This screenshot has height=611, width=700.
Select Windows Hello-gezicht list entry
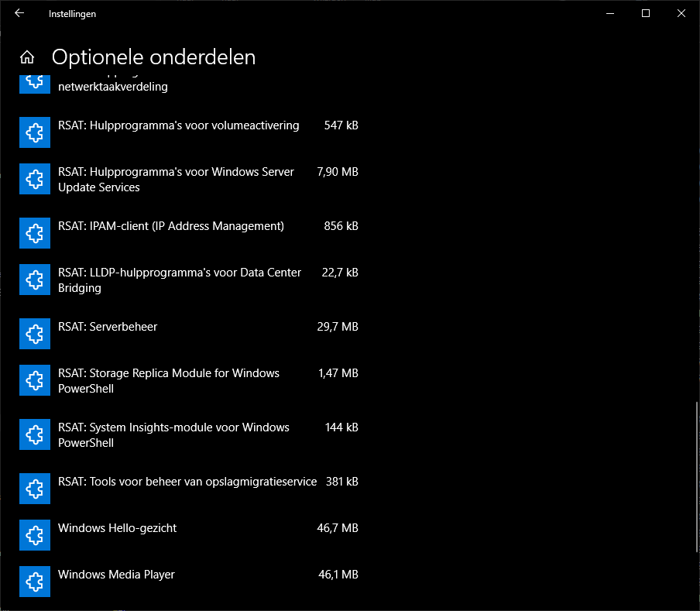118,528
